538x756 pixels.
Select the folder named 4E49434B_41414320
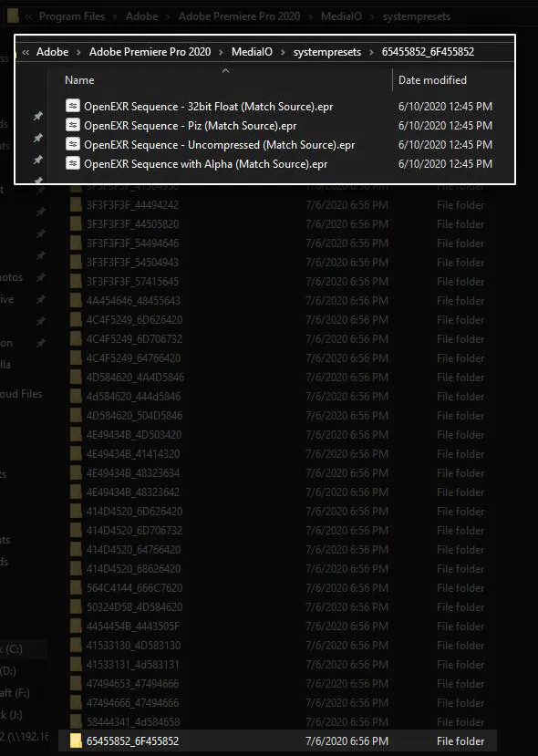click(x=133, y=454)
